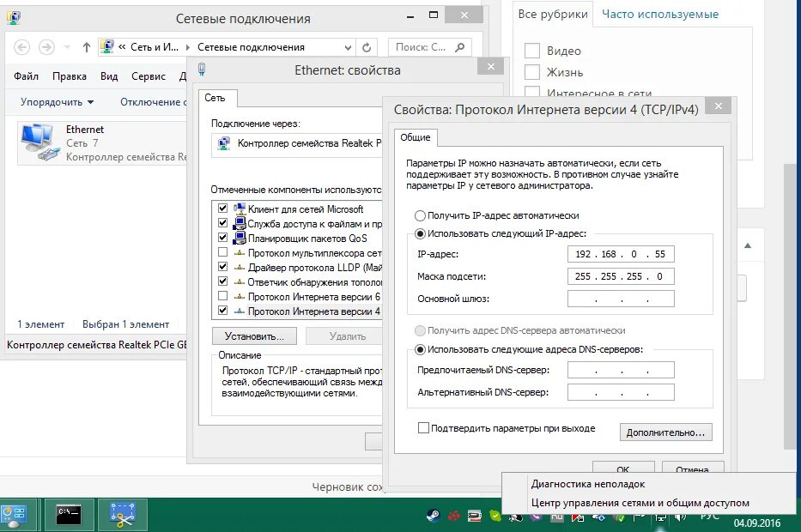Click the right-side page scrollbar
Screen dimensions: 801x532
pyautogui.click(x=790, y=306)
